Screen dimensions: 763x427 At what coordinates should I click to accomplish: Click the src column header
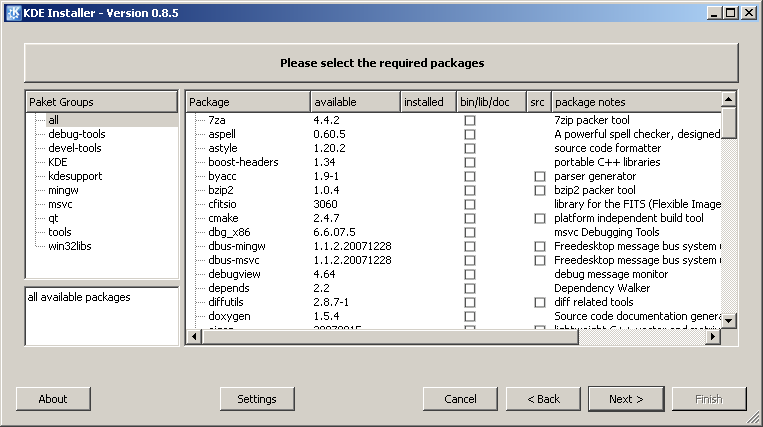click(539, 102)
